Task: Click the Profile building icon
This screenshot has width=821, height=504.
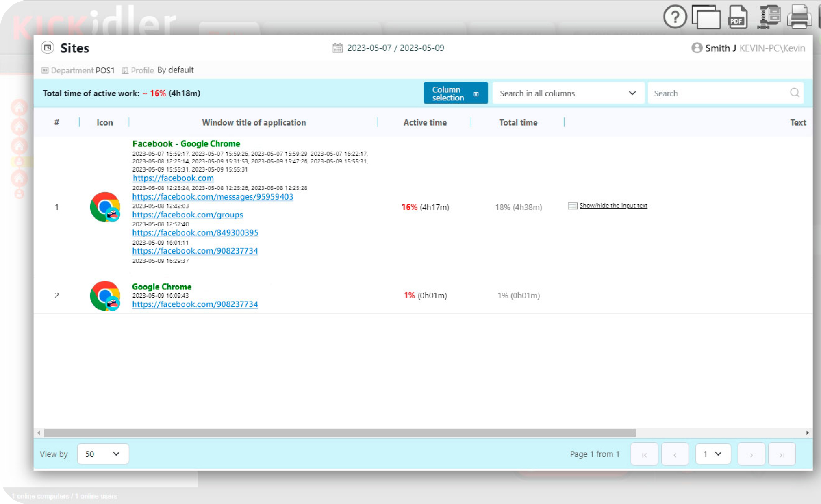Action: pyautogui.click(x=125, y=70)
